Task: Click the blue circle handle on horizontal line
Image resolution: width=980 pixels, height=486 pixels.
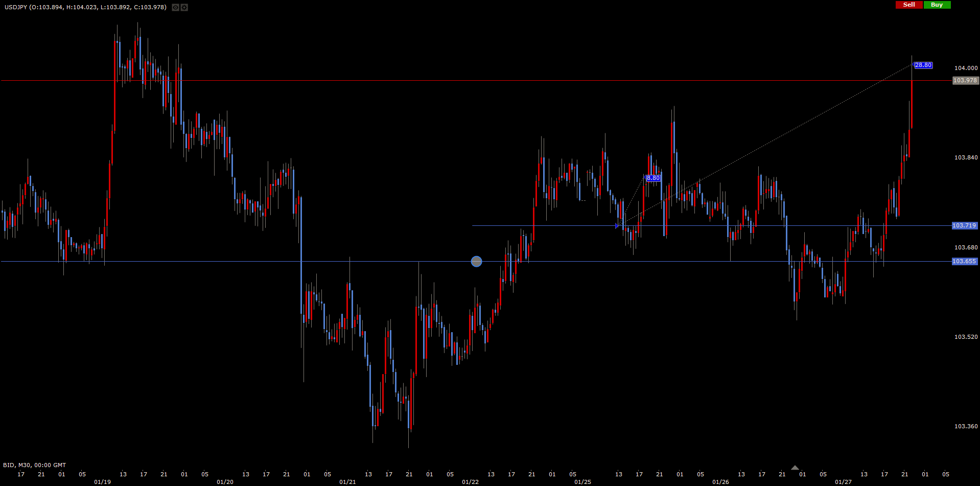Action: tap(476, 262)
